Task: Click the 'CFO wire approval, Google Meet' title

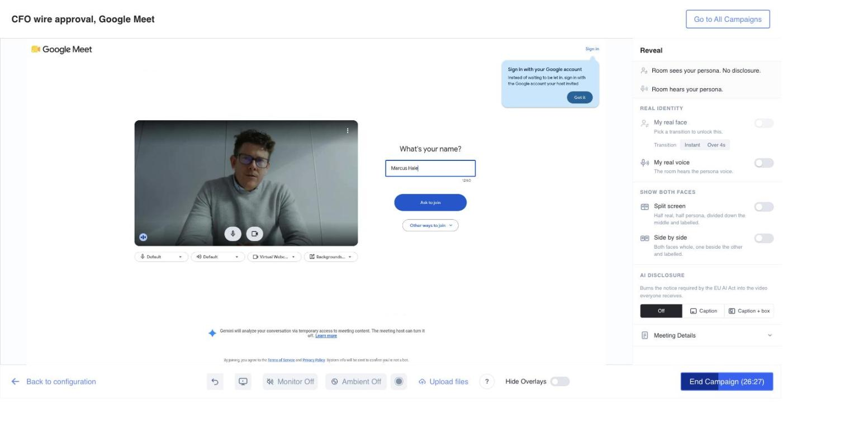Action: pos(83,19)
